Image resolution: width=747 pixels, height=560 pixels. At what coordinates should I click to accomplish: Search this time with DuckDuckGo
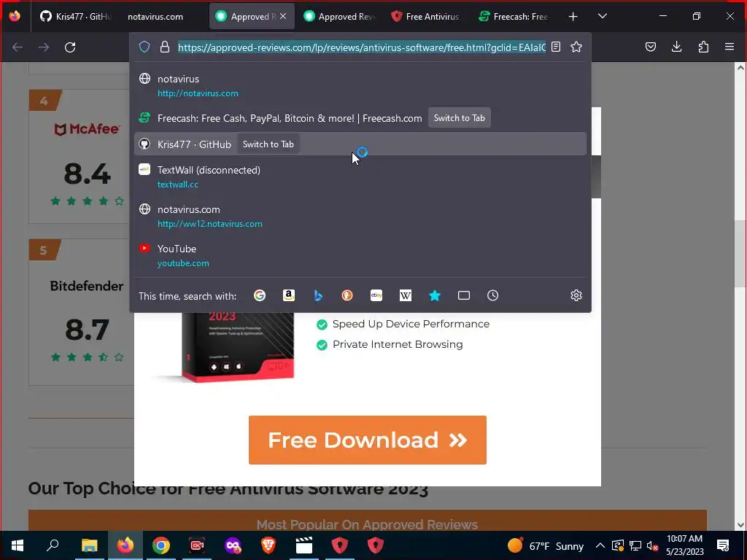click(347, 296)
